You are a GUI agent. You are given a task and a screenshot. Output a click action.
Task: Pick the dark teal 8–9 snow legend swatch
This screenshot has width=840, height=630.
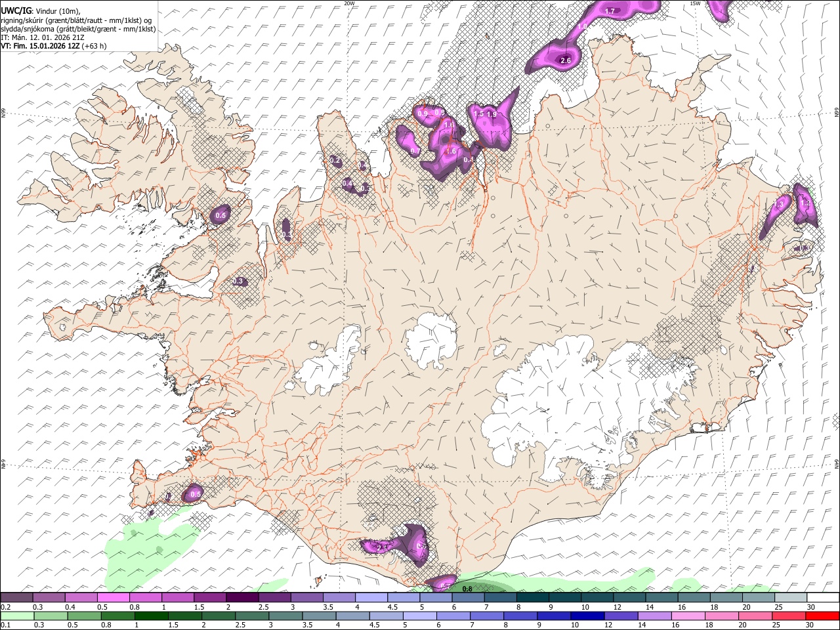tap(533, 598)
